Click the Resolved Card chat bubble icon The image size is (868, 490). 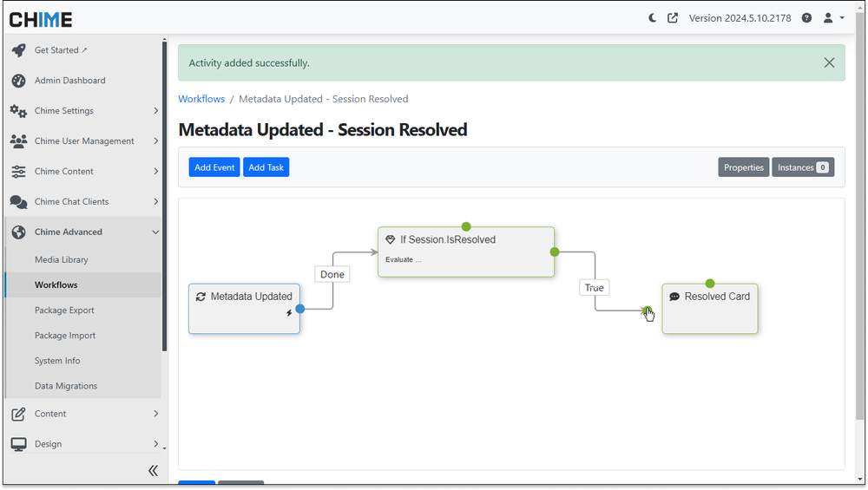[x=674, y=297]
